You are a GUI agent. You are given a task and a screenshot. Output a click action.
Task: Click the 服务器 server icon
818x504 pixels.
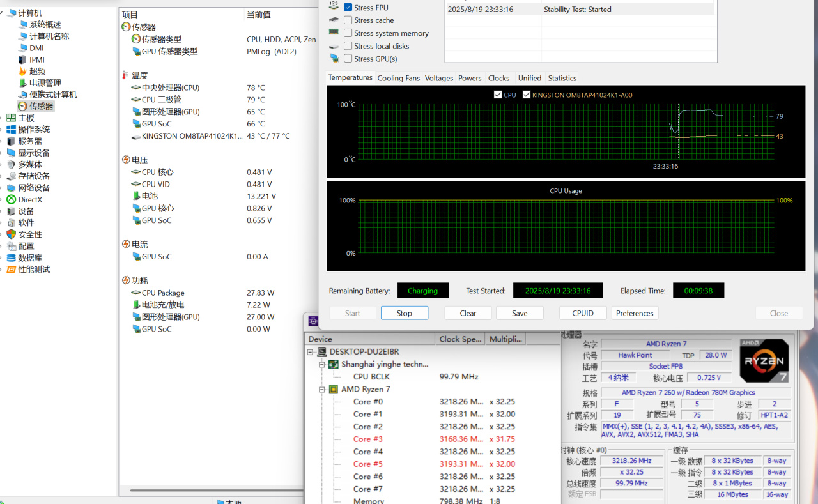pos(12,141)
